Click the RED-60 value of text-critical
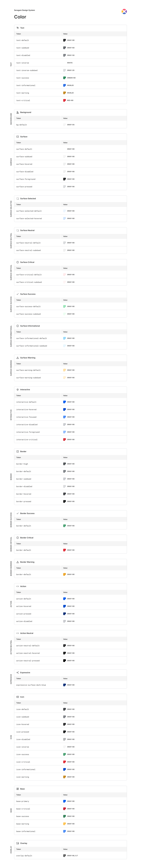The height and width of the screenshot is (868, 141). 70,100
